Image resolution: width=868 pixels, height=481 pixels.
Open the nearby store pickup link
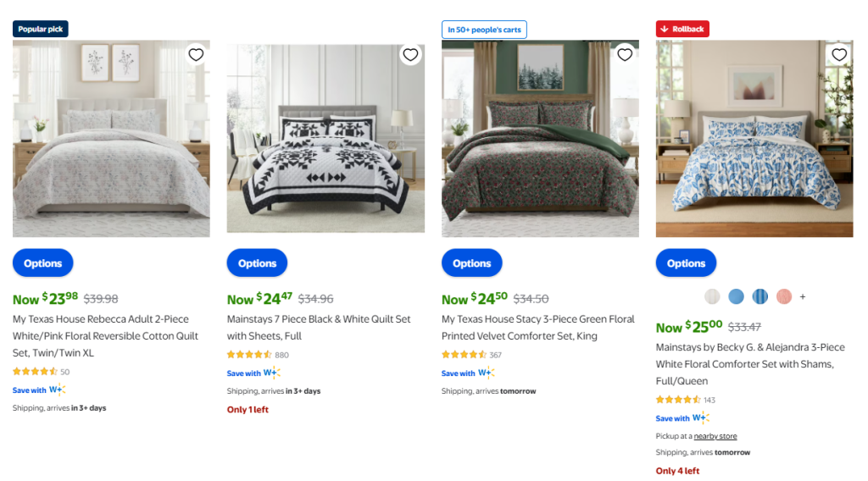coord(715,436)
